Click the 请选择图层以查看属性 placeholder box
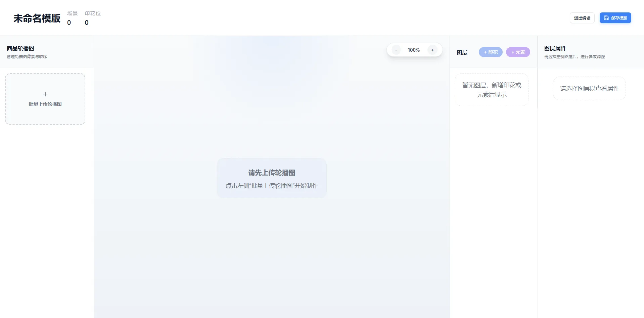Screen dimensions: 644x318 click(589, 88)
